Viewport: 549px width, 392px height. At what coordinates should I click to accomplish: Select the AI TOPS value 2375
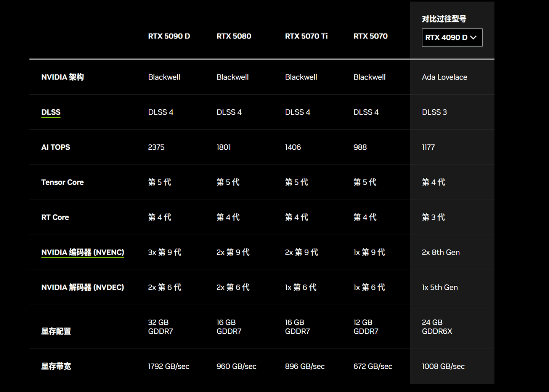[x=156, y=147]
